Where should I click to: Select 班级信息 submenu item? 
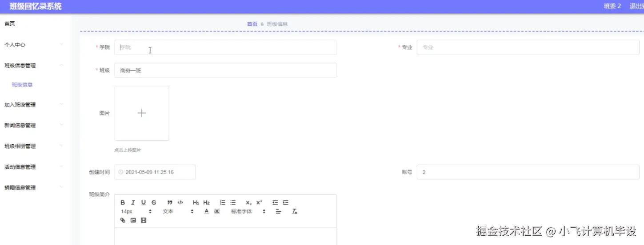(22, 85)
